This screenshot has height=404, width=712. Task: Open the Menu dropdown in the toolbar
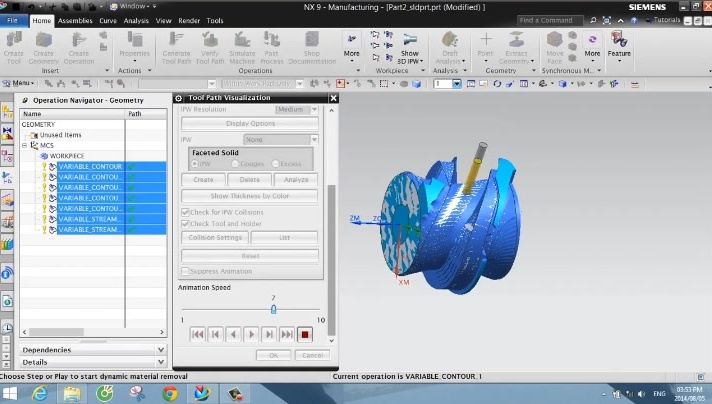click(x=19, y=83)
